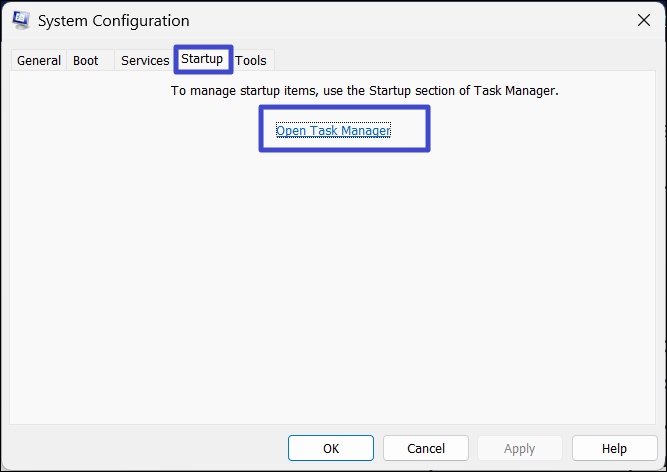Click the highlighted Startup tab

202,59
